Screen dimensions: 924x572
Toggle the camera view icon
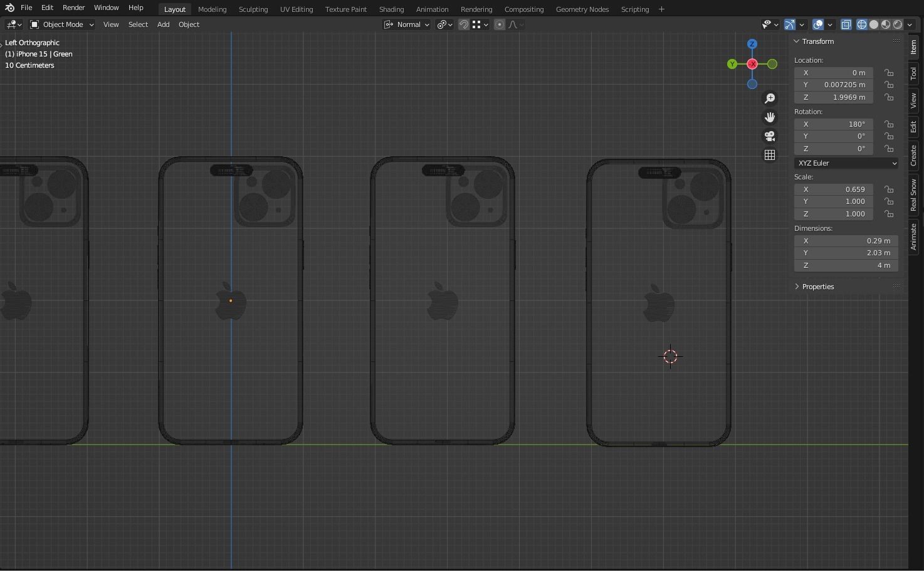(770, 136)
